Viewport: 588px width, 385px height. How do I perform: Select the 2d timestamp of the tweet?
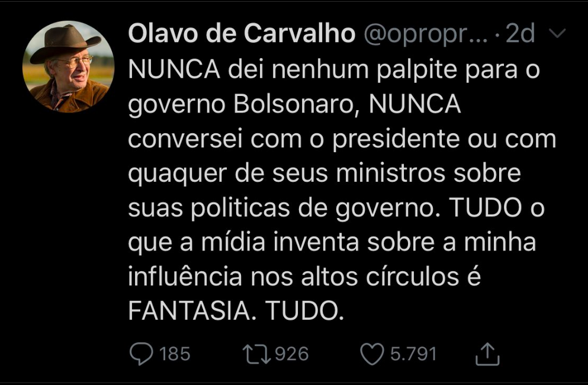coord(521,36)
